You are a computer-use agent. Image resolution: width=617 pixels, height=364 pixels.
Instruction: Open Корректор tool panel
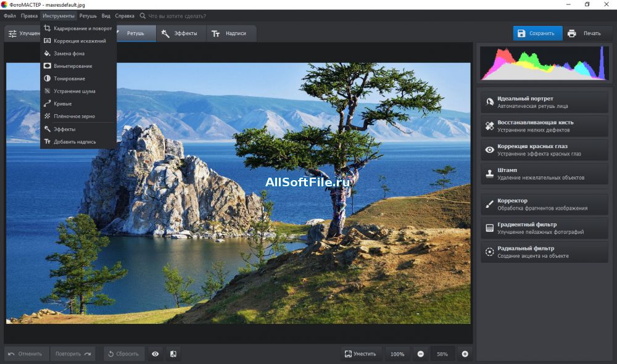coord(544,204)
